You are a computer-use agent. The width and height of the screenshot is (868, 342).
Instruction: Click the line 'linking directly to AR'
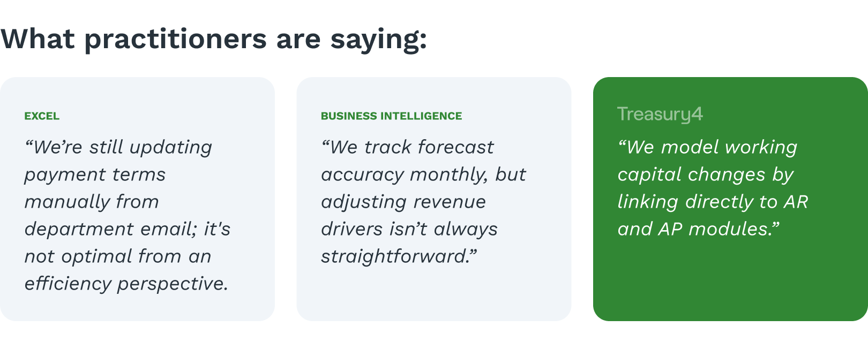[x=713, y=202]
